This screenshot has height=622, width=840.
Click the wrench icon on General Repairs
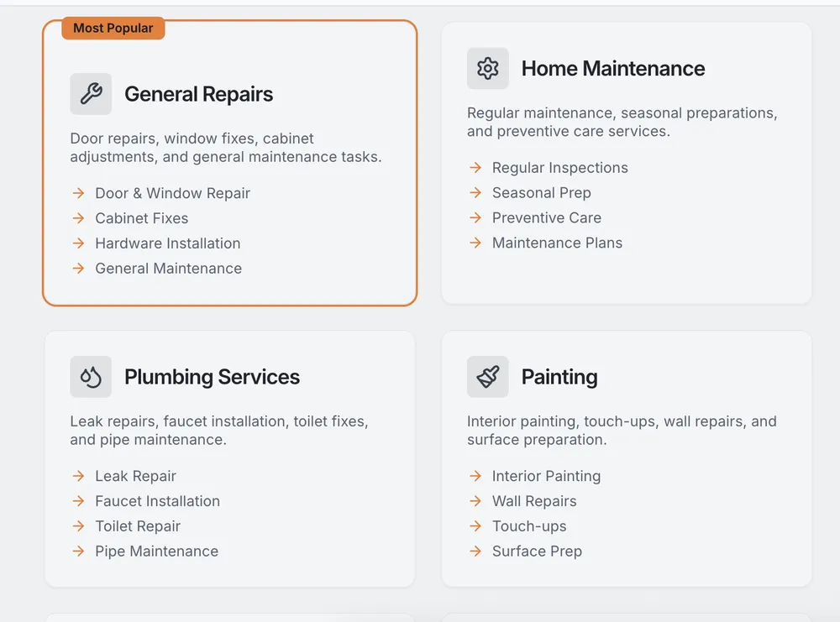click(91, 94)
